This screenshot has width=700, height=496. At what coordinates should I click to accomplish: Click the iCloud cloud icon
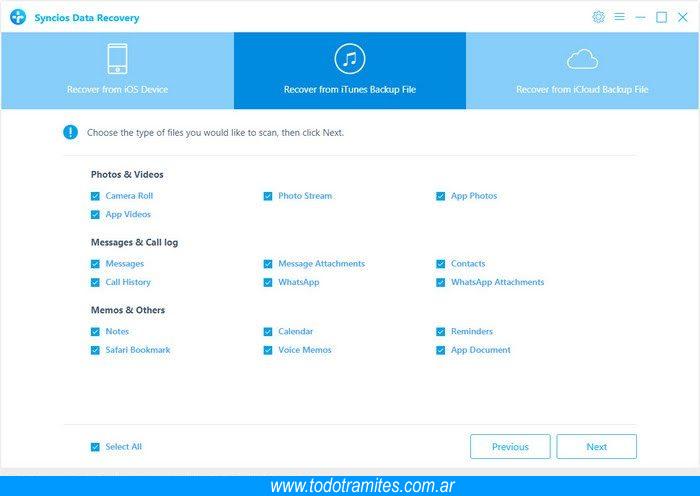(582, 60)
